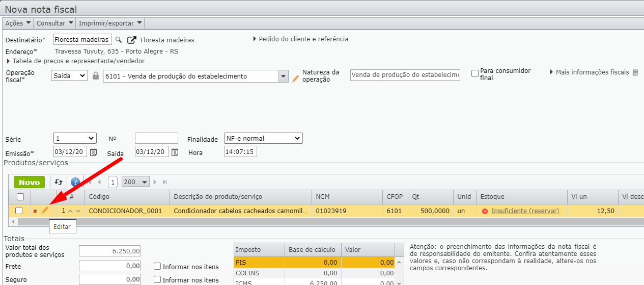This screenshot has width=644, height=285.
Task: Click the unit price cell 12,50
Action: tap(593, 211)
